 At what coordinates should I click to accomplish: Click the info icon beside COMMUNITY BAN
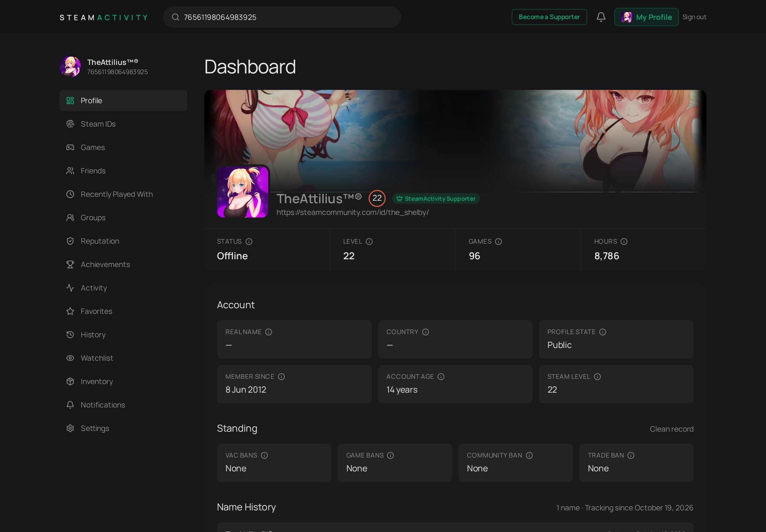pyautogui.click(x=529, y=455)
